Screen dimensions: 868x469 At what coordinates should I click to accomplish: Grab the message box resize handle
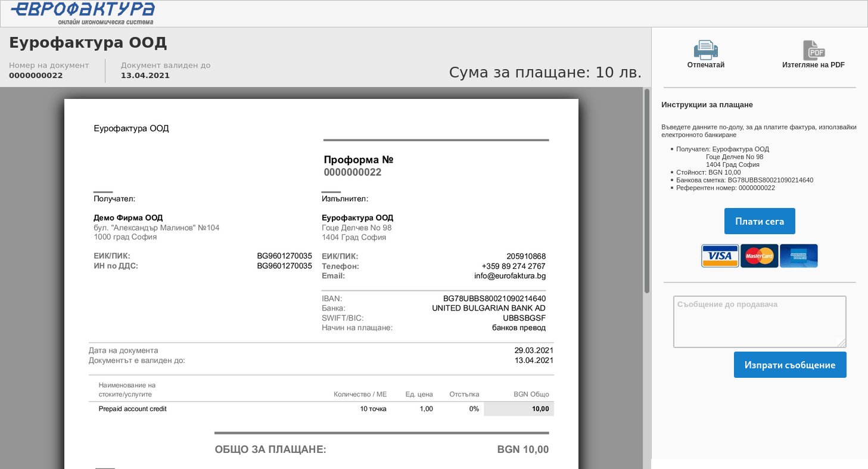click(x=841, y=343)
